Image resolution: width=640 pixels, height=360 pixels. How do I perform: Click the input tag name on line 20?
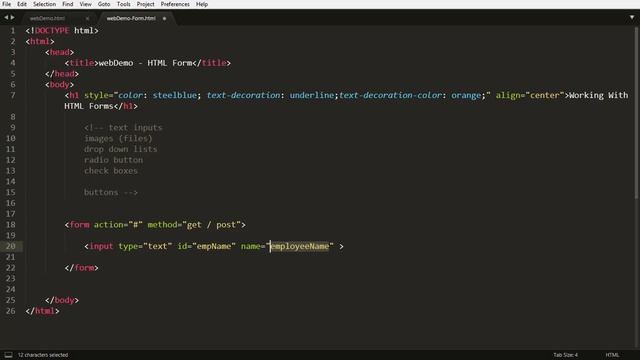[x=101, y=246]
